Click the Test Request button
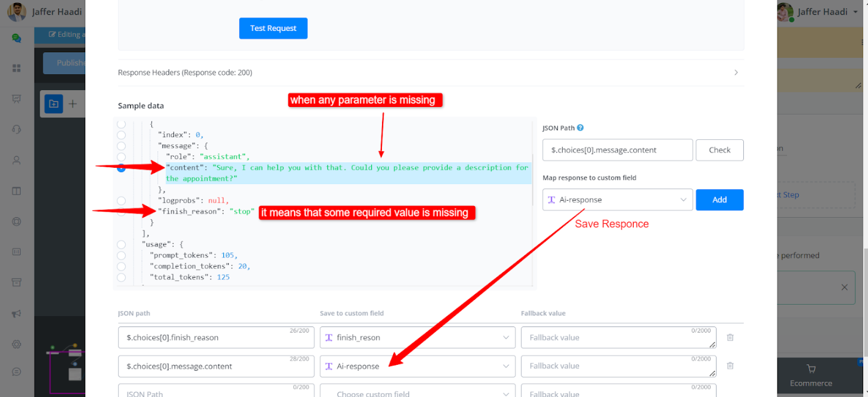Viewport: 868px width, 397px height. 273,29
